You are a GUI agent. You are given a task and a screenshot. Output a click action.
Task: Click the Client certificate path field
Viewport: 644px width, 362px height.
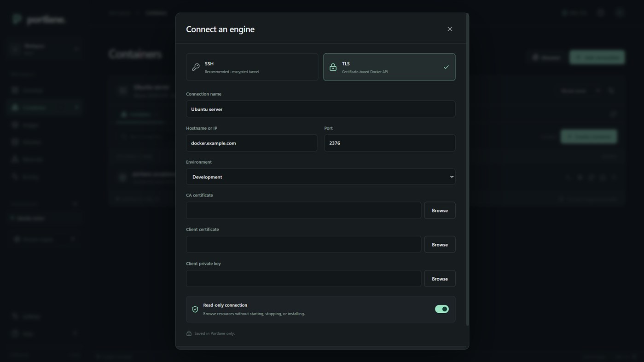click(x=303, y=244)
